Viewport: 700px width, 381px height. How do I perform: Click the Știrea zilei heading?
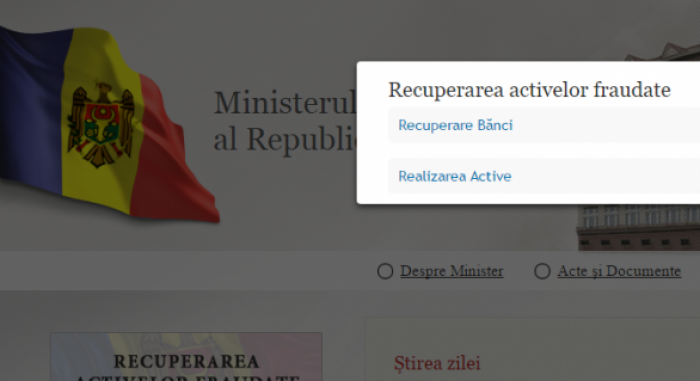click(x=437, y=364)
